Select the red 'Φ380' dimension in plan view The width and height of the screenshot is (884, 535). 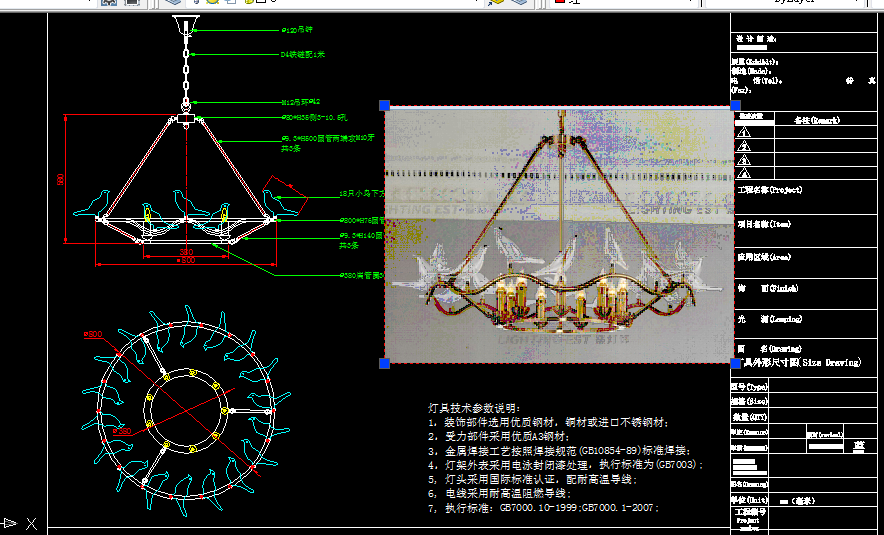(122, 431)
